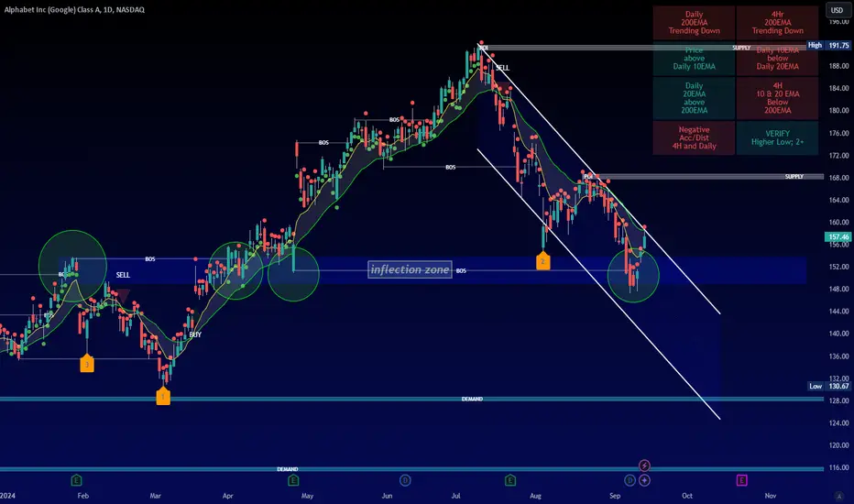Click VERIFY Higher Low cell
Viewport: 854px width, 504px height.
[x=777, y=137]
